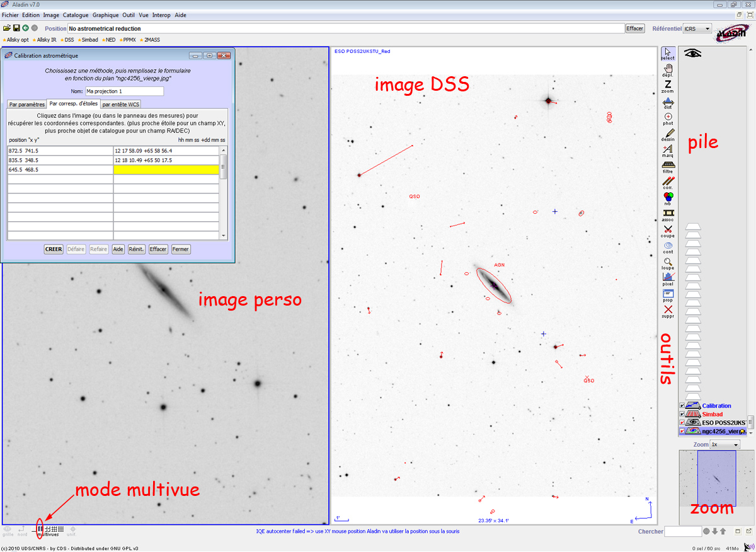Screen dimensions: 756x552
Task: Click the save disk icon in toolbar
Action: (16, 28)
